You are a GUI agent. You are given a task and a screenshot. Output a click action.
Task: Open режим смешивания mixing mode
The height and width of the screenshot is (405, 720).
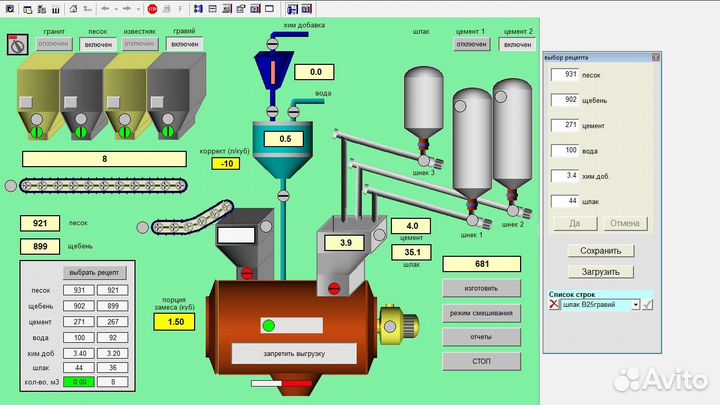tap(481, 312)
